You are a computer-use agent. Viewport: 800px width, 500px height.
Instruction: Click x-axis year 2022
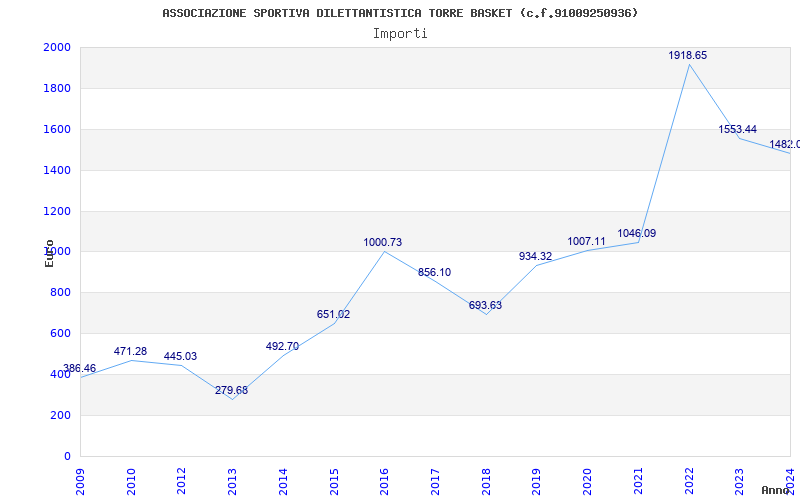(x=688, y=482)
